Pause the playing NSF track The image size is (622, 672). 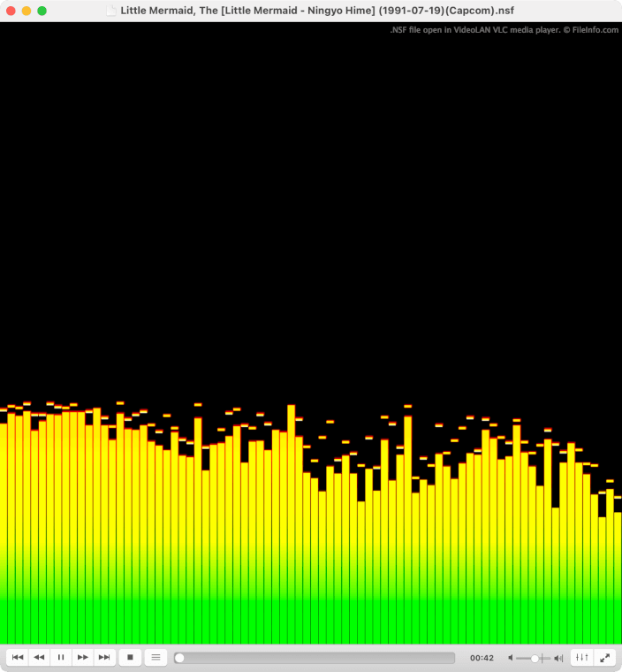point(61,657)
